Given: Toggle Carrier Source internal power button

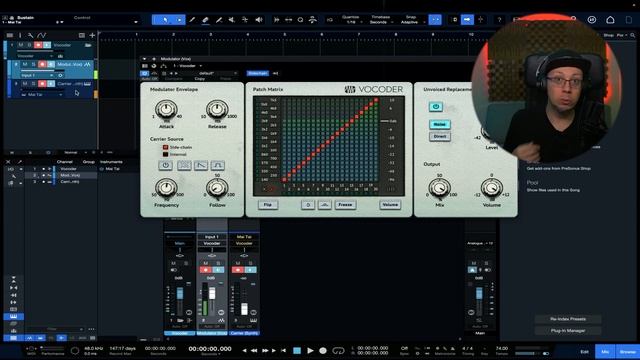Looking at the screenshot, I should coord(165,165).
